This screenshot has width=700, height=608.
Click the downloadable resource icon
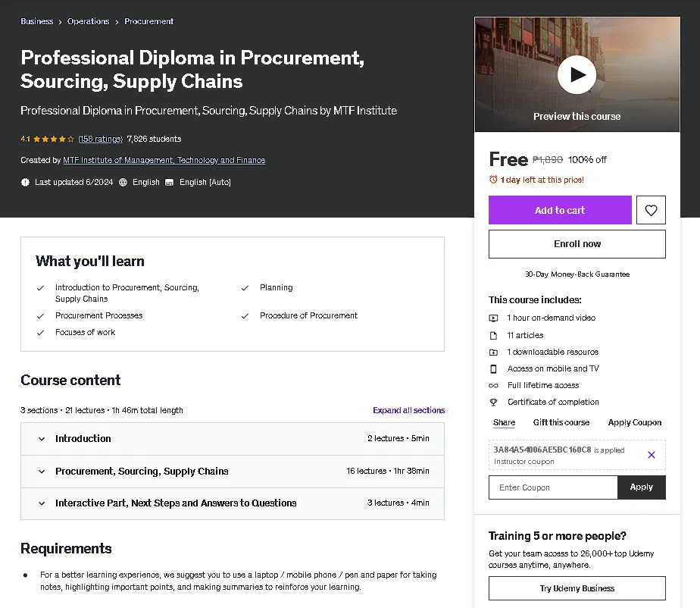click(493, 353)
